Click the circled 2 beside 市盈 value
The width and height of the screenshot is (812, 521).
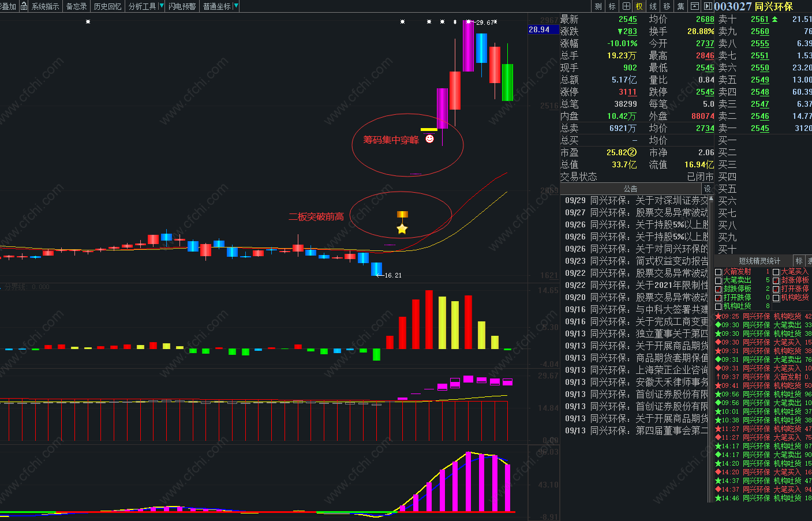click(632, 152)
